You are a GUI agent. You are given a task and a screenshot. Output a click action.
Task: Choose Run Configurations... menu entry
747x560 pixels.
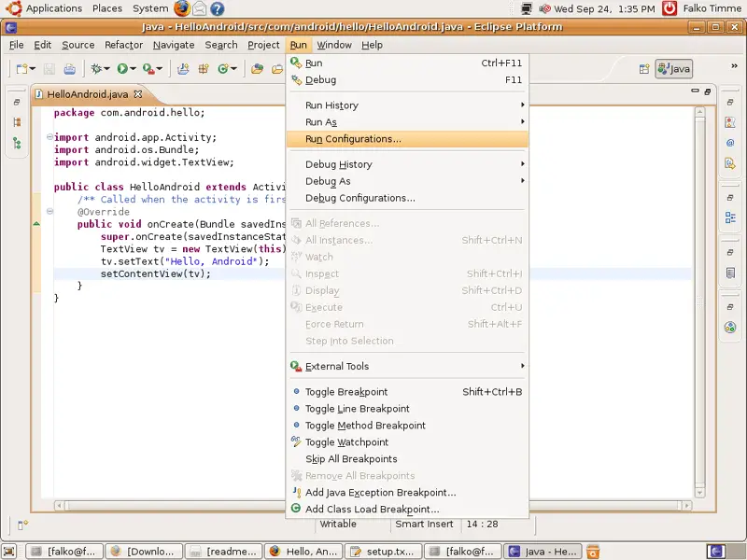[407, 139]
